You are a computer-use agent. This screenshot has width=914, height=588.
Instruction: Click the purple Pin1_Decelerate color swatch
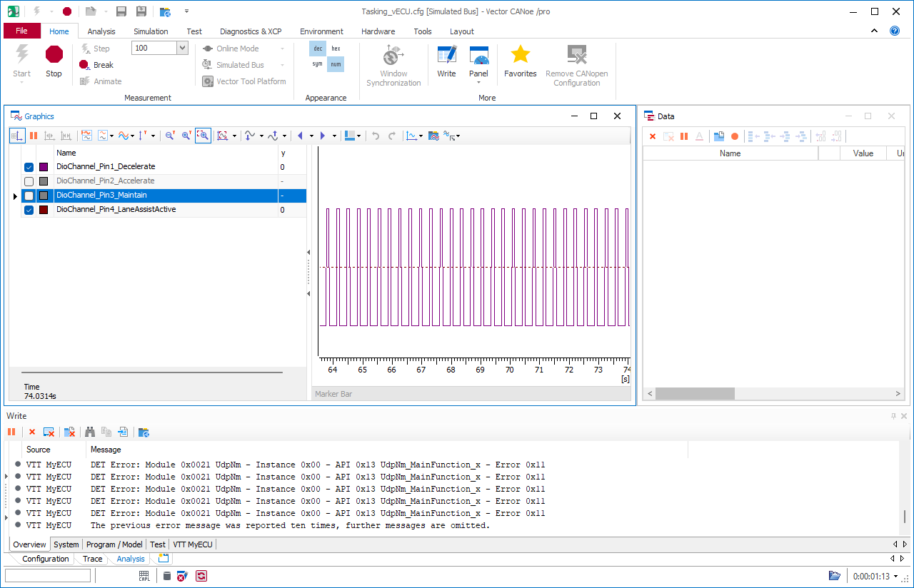point(44,167)
